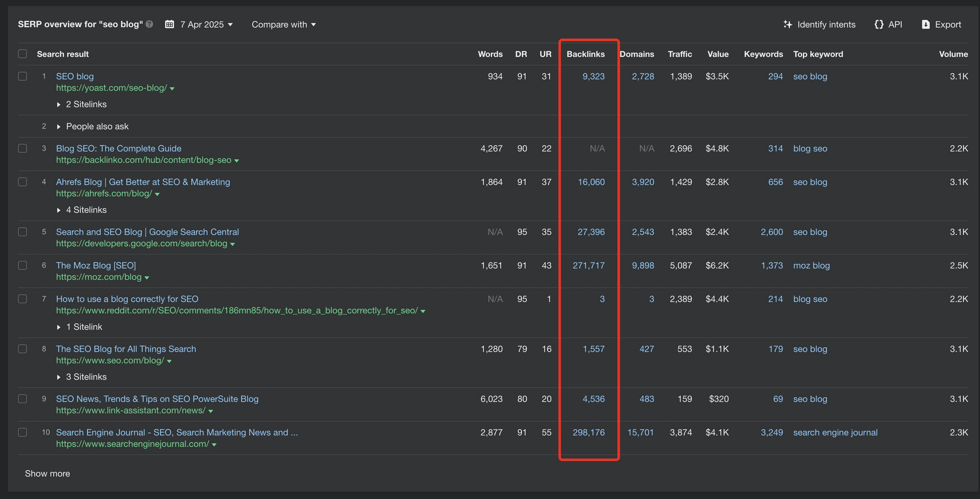This screenshot has width=980, height=499.
Task: Click the 298,176 backlinks number
Action: (588, 432)
